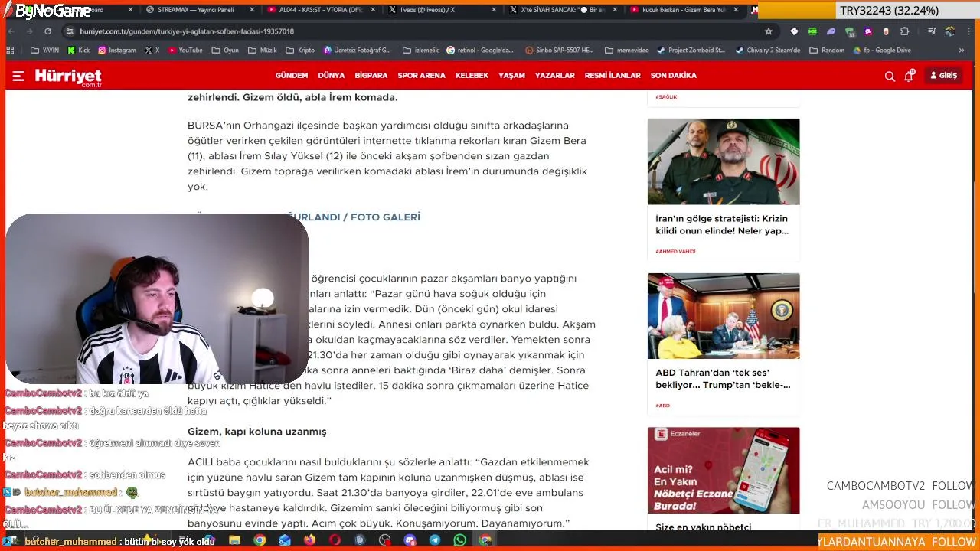This screenshot has width=980, height=551.
Task: Open the green Kick extension icon
Action: click(812, 31)
